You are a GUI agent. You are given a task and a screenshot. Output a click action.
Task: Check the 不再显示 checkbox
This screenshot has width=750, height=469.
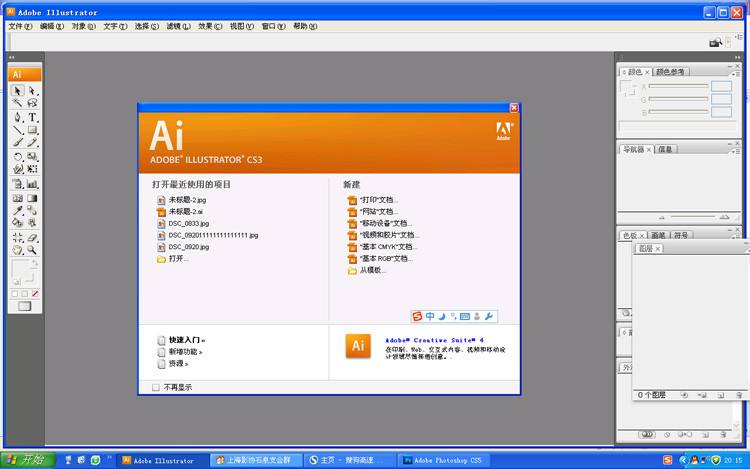pos(155,387)
